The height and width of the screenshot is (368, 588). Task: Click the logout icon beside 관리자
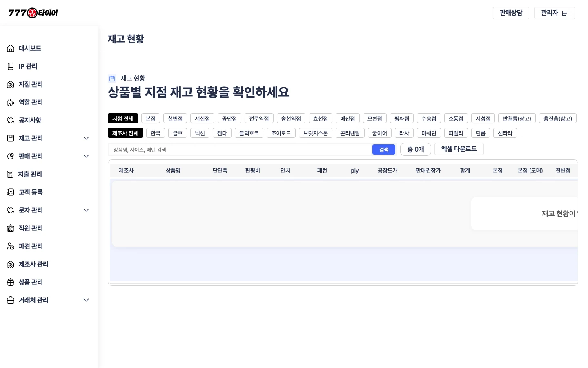point(565,13)
